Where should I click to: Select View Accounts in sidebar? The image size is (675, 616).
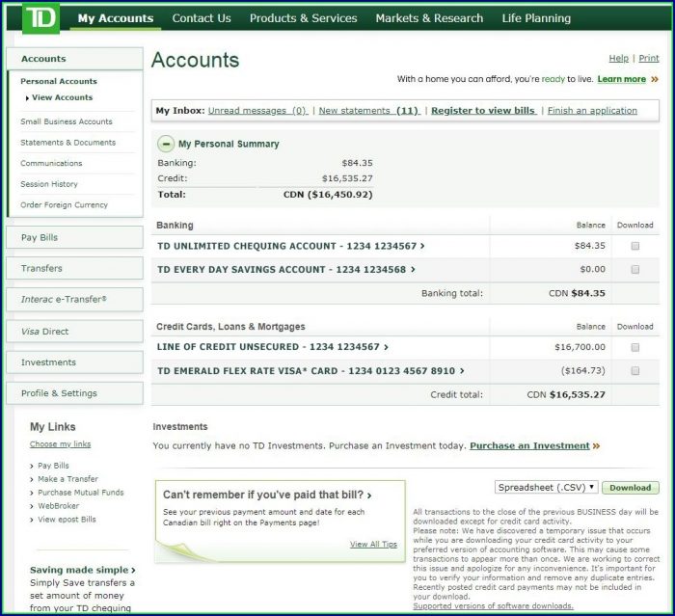(x=62, y=97)
